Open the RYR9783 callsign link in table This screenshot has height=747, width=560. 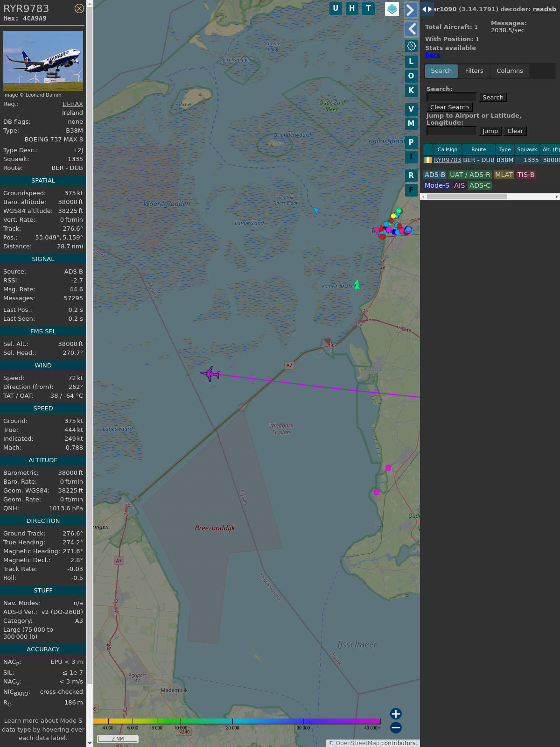point(448,160)
